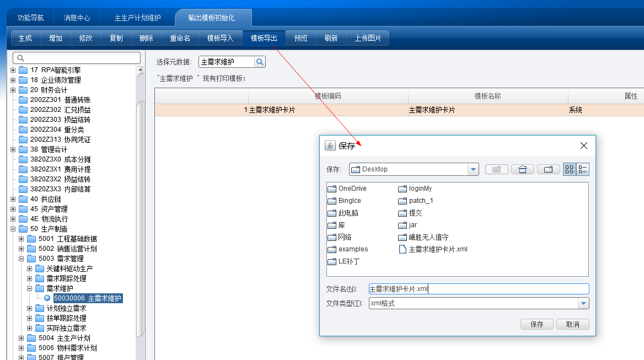Screen dimensions: 644x360
Task: Click the 删除 toolbar button
Action: 146,38
